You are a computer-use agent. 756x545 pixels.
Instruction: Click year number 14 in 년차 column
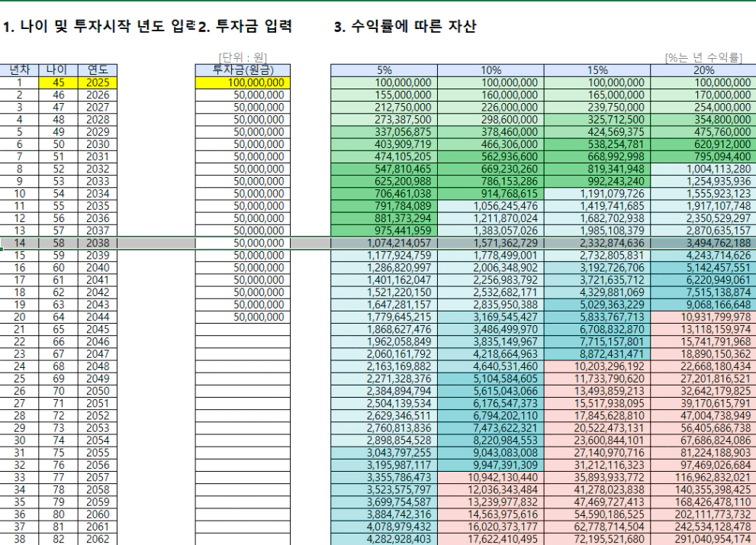coord(19,243)
